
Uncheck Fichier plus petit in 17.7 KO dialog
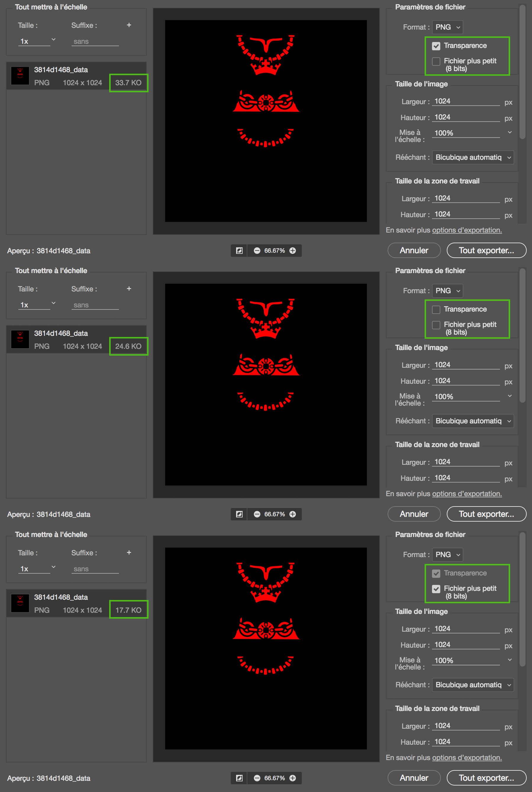[436, 588]
